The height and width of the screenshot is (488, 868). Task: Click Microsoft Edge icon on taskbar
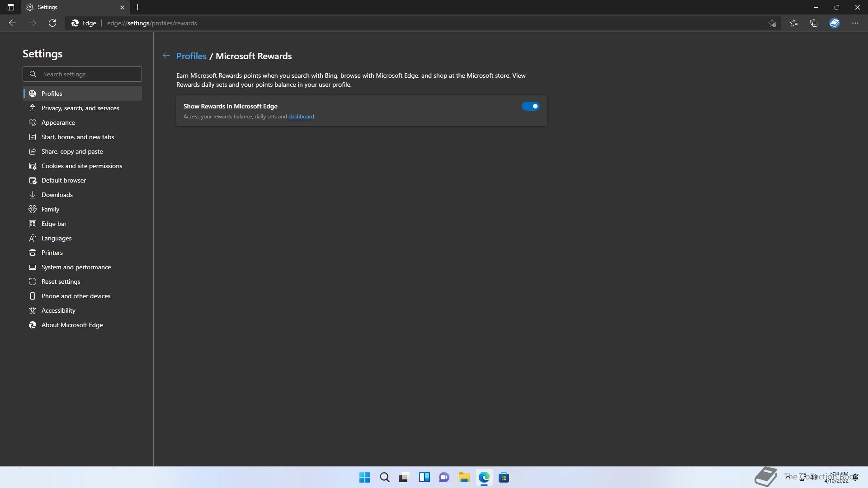pos(484,477)
